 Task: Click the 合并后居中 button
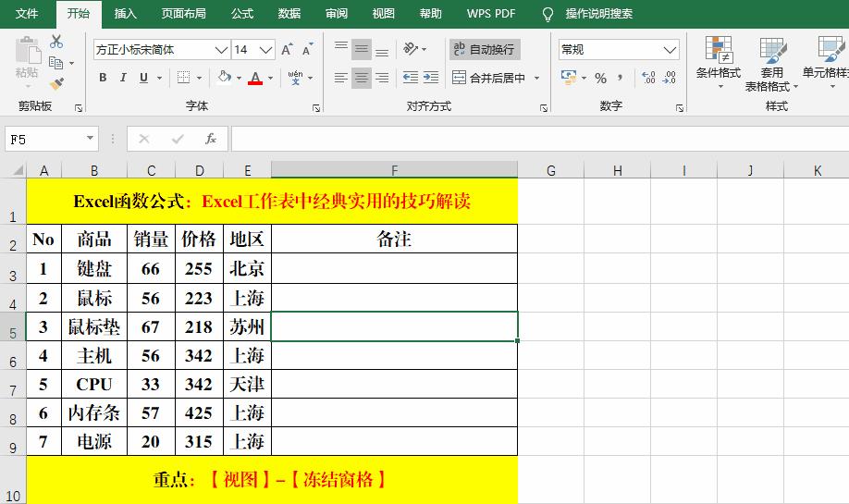pyautogui.click(x=489, y=78)
